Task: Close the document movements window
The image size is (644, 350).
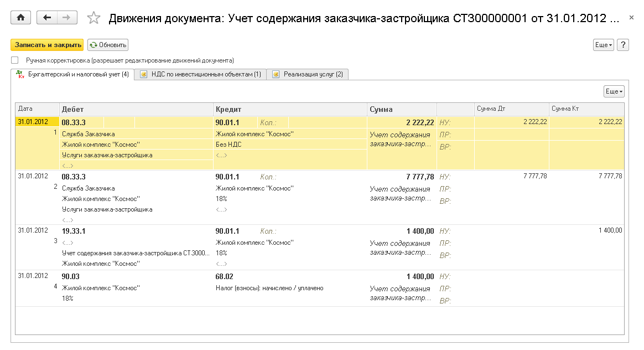Action: coord(632,18)
